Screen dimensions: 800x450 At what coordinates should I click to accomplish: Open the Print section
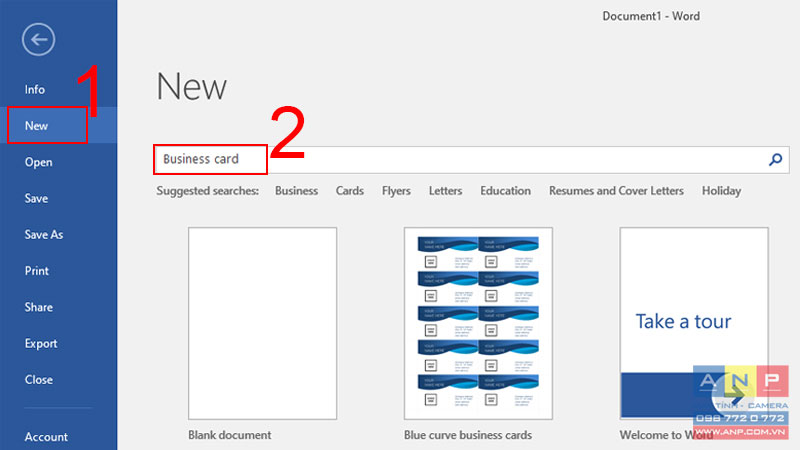pyautogui.click(x=37, y=271)
